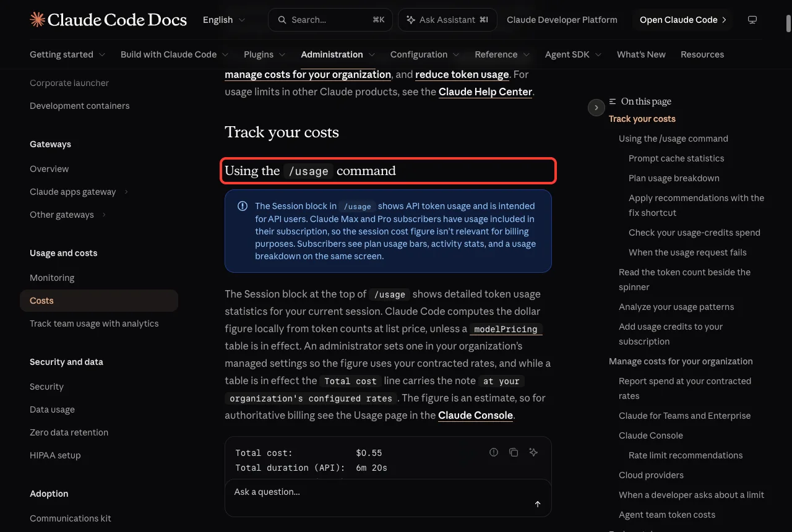The image size is (792, 532).
Task: Click the sparkle icon in the code block
Action: 533,452
